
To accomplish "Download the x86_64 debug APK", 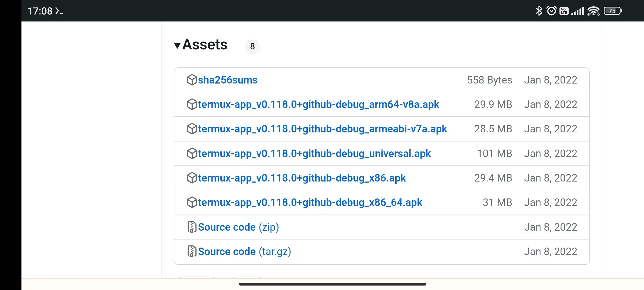I will click(310, 202).
